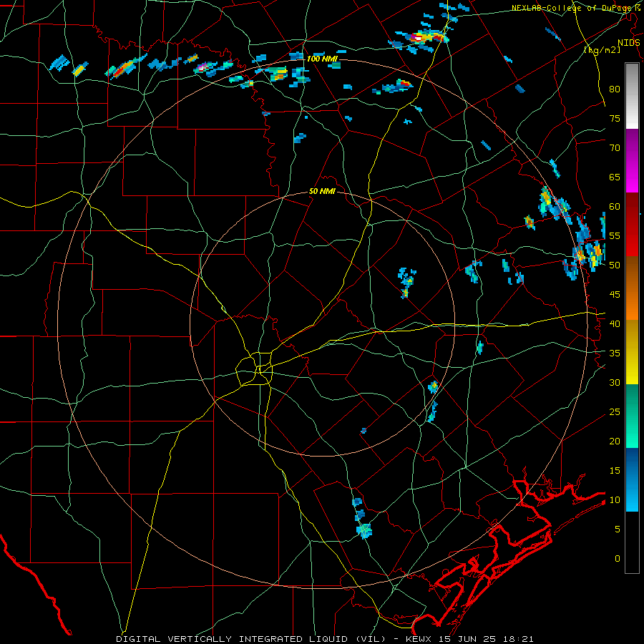The height and width of the screenshot is (644, 644).
Task: Select the yellow segment of the color scale
Action: (x=632, y=352)
